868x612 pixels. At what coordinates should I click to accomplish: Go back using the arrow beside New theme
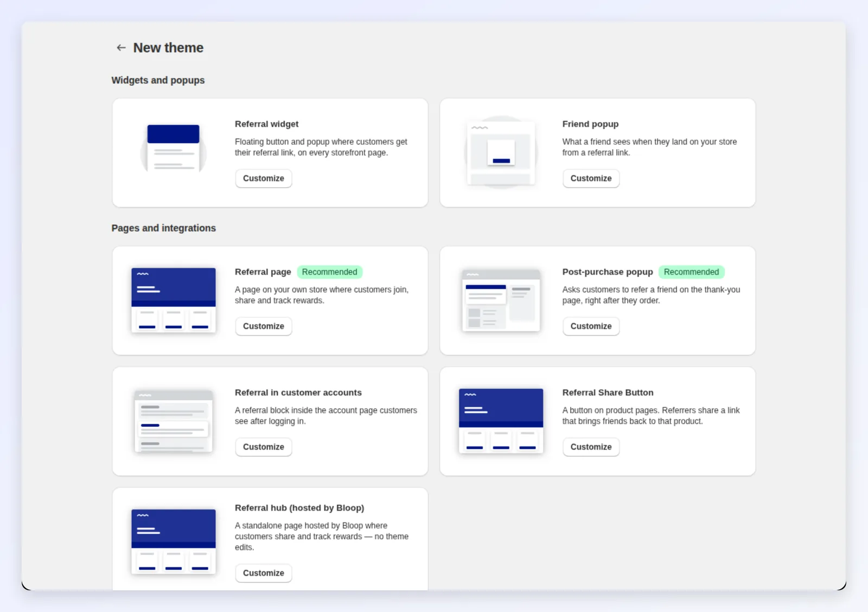coord(121,48)
